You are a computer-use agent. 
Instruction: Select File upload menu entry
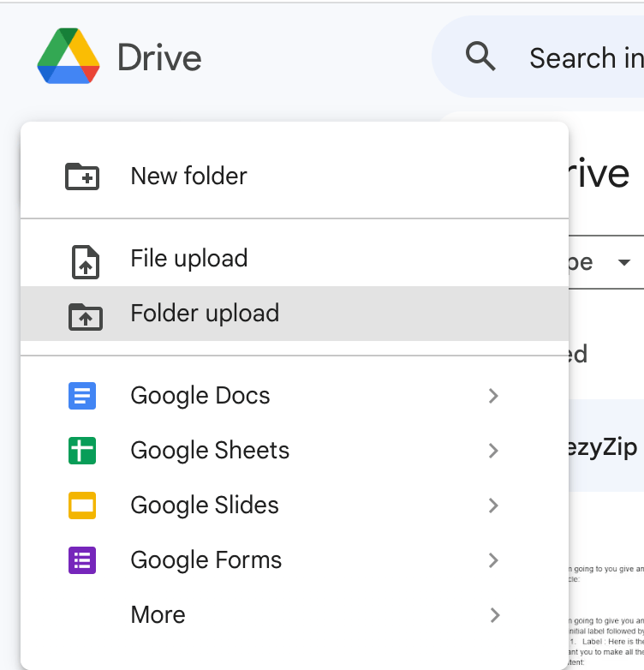click(x=295, y=259)
